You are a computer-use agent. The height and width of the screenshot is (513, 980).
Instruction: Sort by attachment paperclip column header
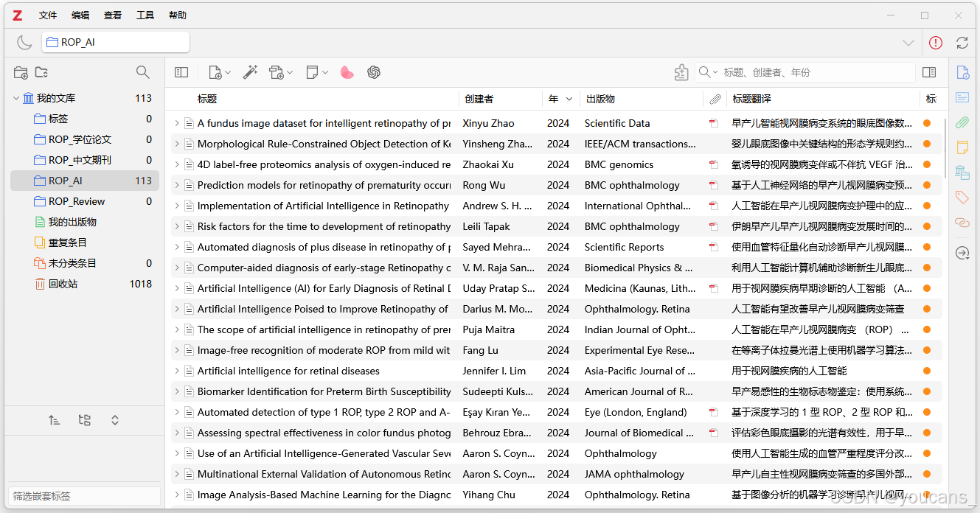tap(715, 99)
